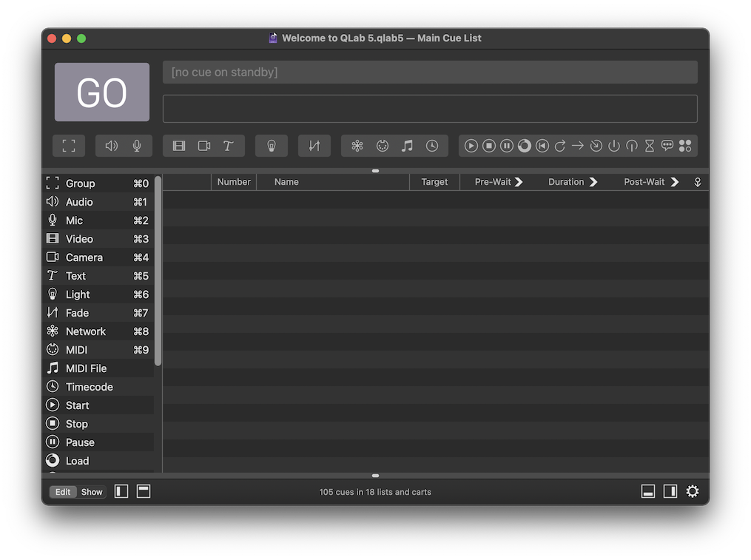Click the Fade cue toolbar icon
The image size is (751, 560).
click(314, 146)
